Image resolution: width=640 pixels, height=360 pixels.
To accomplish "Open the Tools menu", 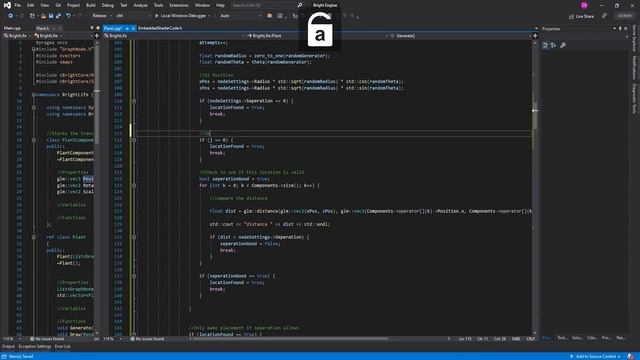I will (x=158, y=5).
